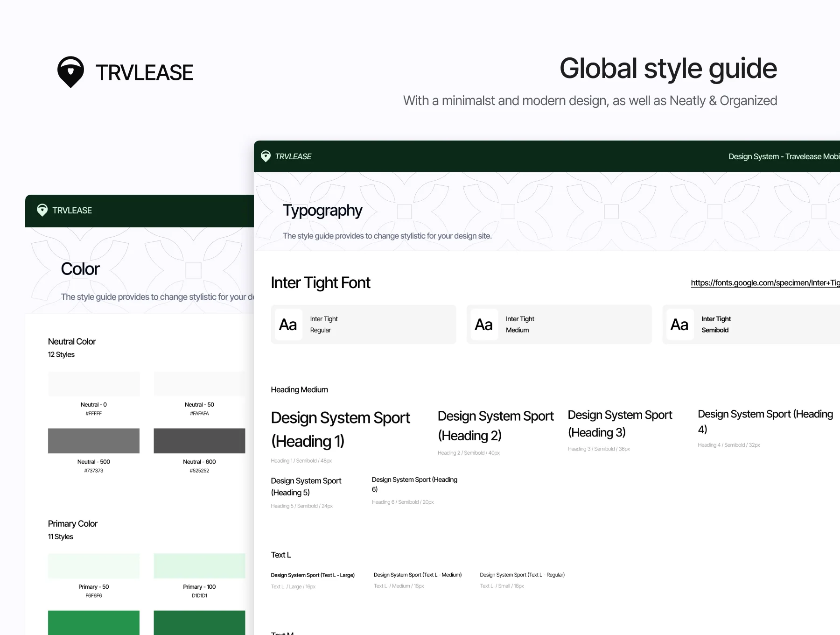Pick the Neutral - 50 color swatch
This screenshot has width=840, height=635.
click(x=199, y=384)
